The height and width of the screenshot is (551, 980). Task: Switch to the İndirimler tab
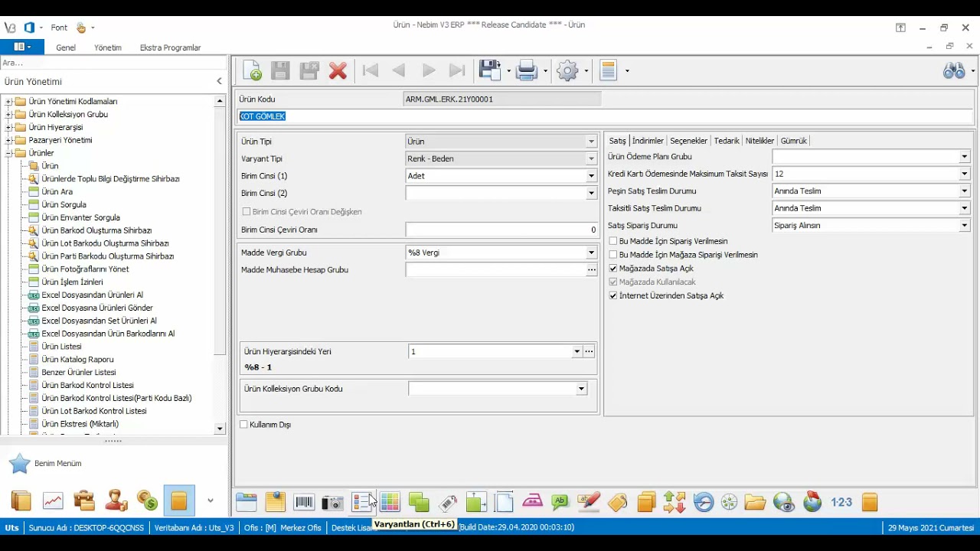(x=648, y=141)
